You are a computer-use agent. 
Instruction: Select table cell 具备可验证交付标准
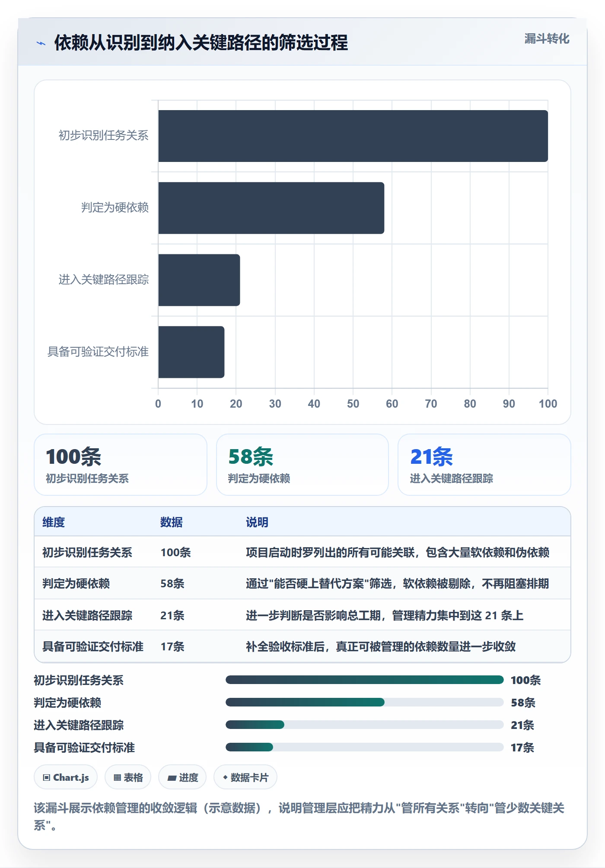[x=93, y=646]
